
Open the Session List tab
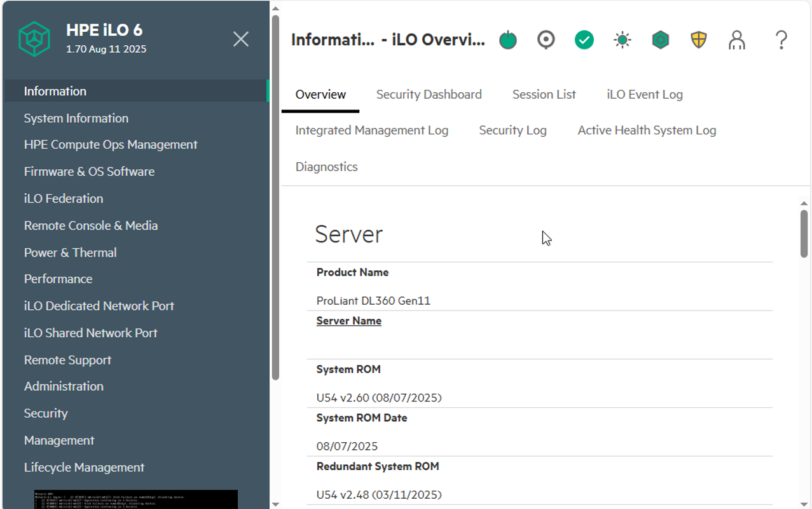[x=544, y=94]
